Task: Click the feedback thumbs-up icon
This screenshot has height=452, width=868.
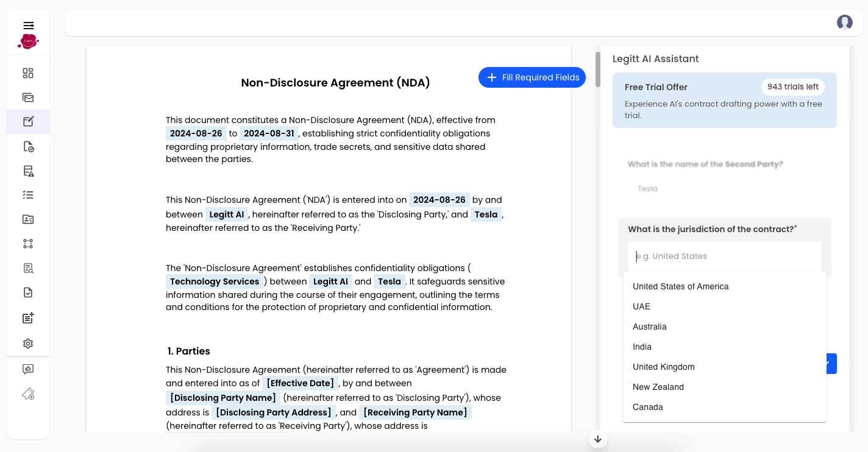Action: [x=28, y=369]
